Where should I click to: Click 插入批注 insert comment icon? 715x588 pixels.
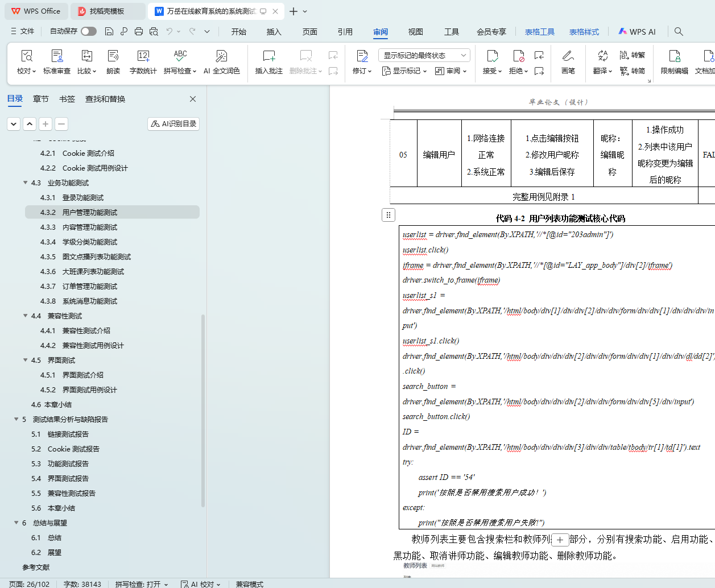click(268, 56)
